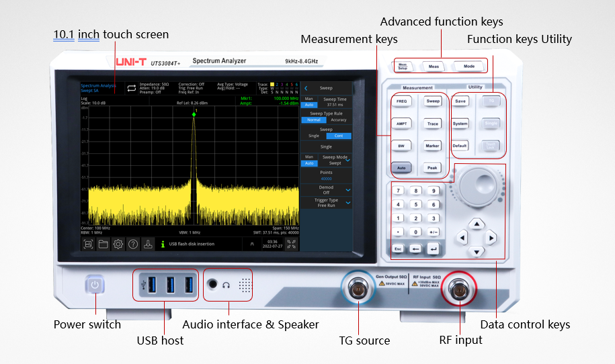Tap the green info icon beside USB message
615x364 pixels.
(163, 244)
